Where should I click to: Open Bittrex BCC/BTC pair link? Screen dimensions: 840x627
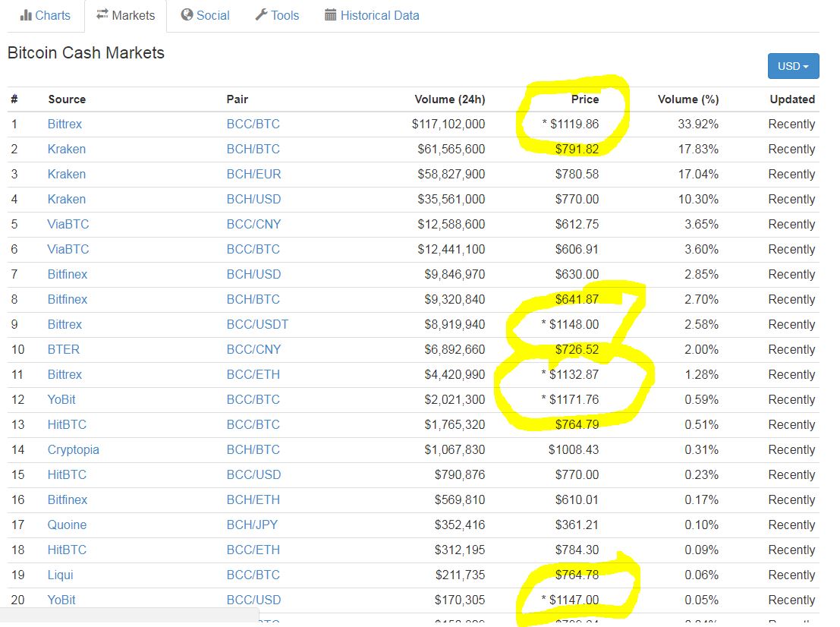pyautogui.click(x=253, y=124)
